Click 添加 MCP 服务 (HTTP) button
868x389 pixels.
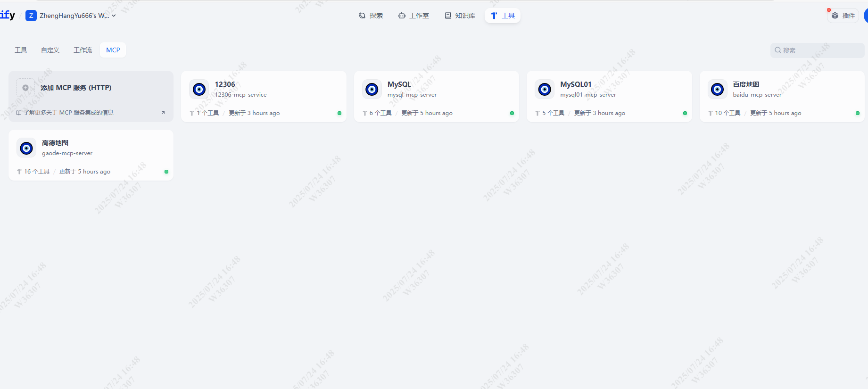click(x=76, y=88)
